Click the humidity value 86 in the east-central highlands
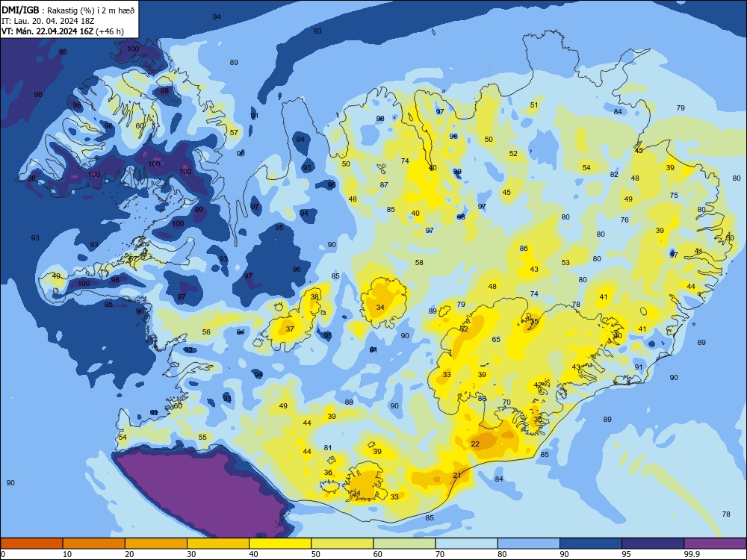 pos(524,249)
